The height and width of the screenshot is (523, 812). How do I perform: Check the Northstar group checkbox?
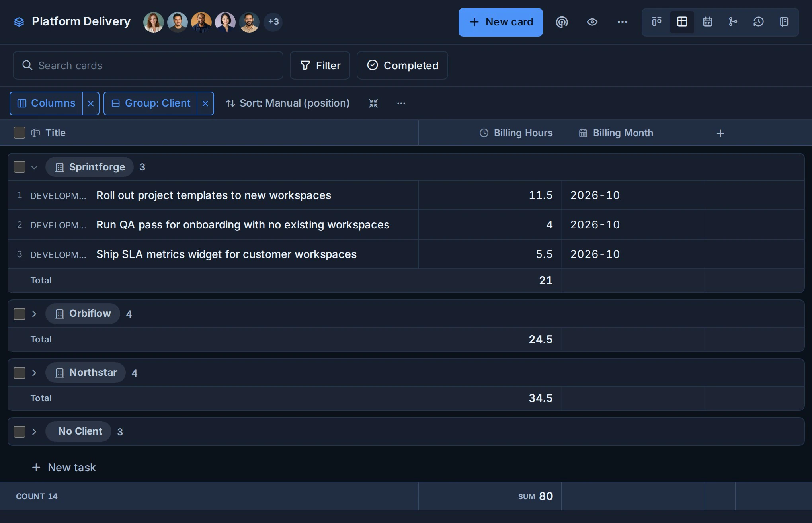click(20, 373)
